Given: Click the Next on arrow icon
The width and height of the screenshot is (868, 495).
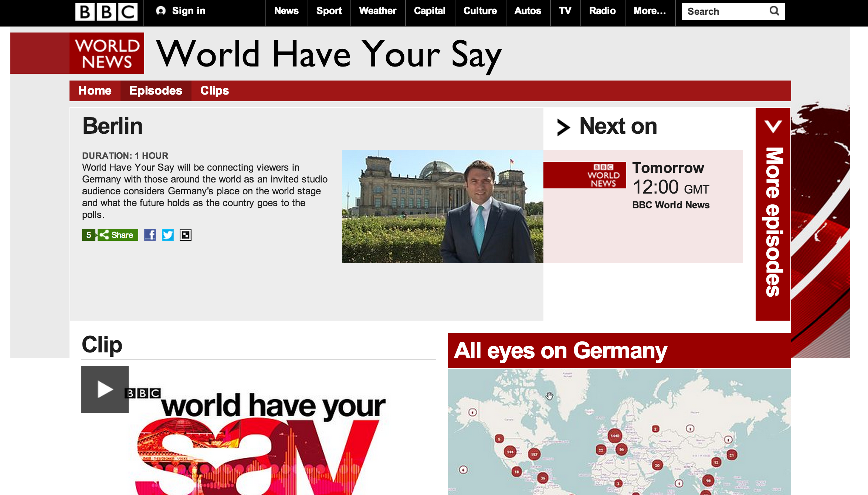Looking at the screenshot, I should click(563, 127).
